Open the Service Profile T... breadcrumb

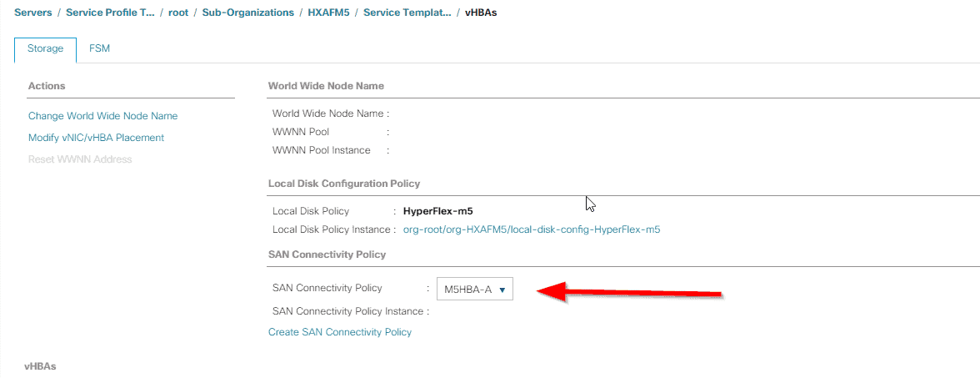click(110, 13)
